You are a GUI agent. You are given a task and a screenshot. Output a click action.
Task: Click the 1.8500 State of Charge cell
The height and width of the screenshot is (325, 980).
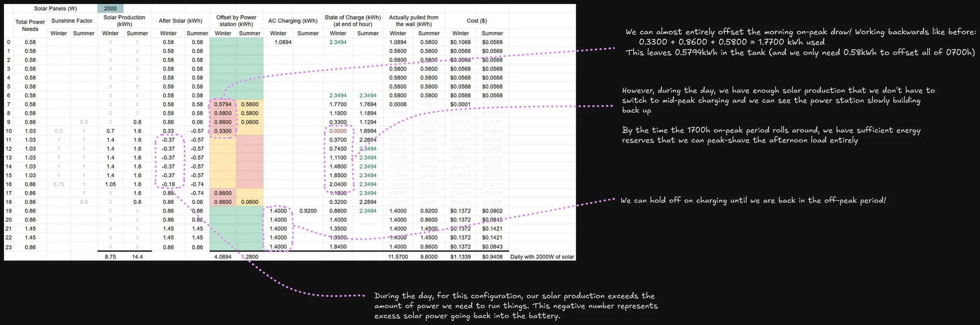point(338,175)
